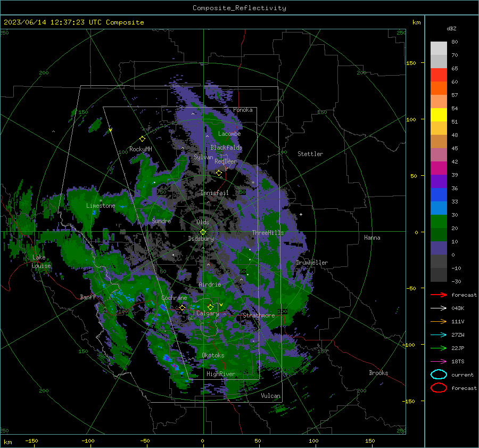Click the green 22JP arrow icon
479x448 pixels.
click(x=439, y=348)
